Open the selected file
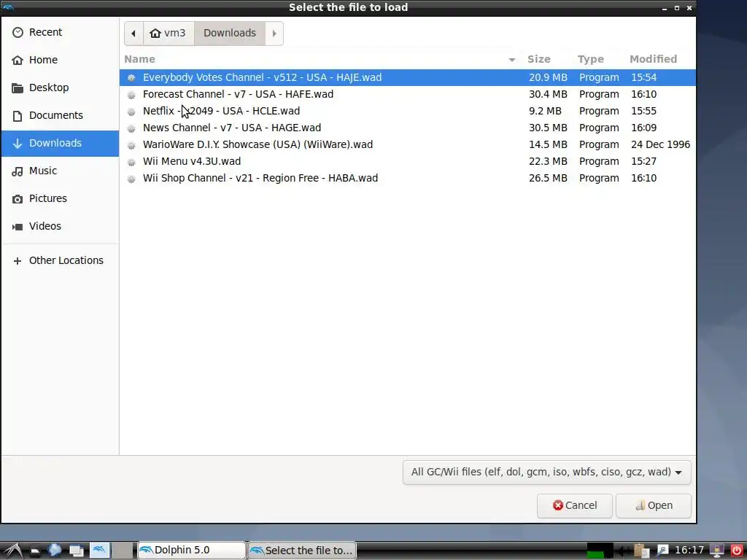Viewport: 747px width, 560px height. 654,505
